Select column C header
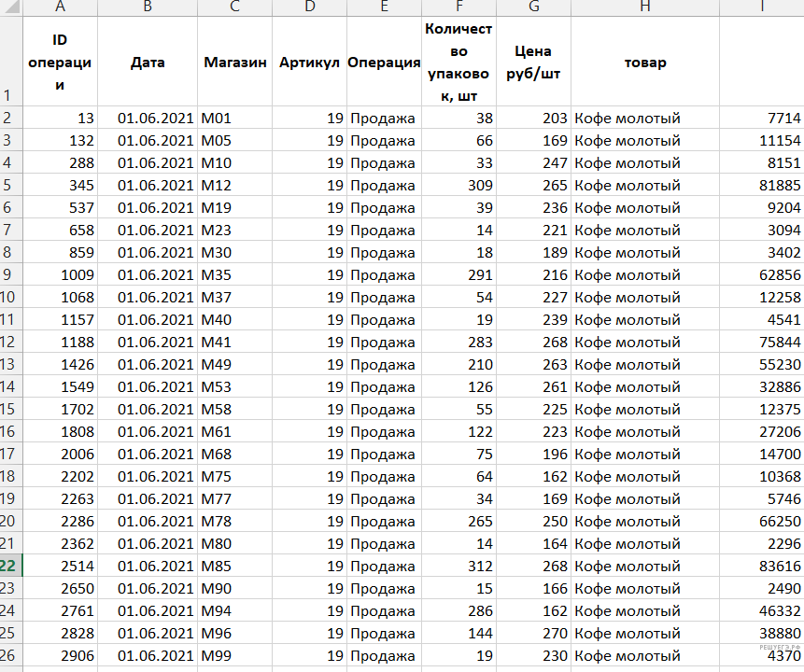This screenshot has height=672, width=804. tap(234, 7)
